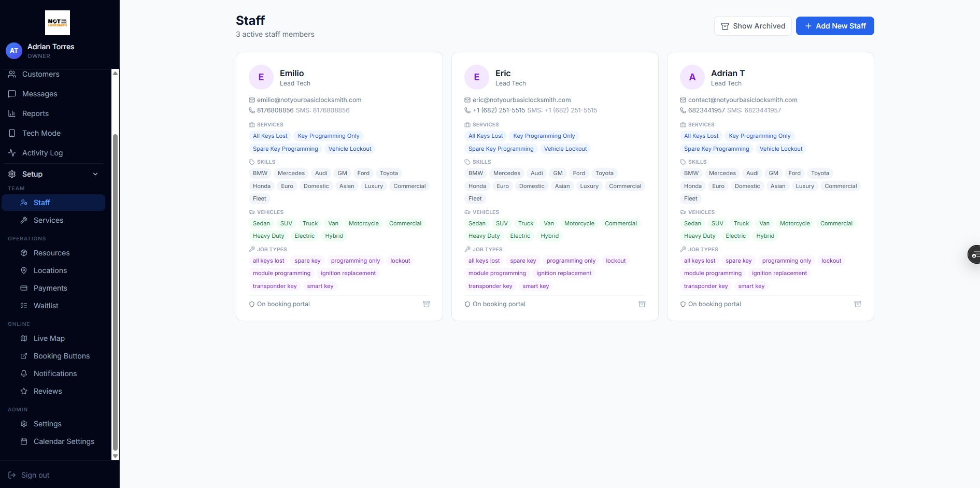The height and width of the screenshot is (488, 980).
Task: Click the AT user avatar
Action: (x=14, y=51)
